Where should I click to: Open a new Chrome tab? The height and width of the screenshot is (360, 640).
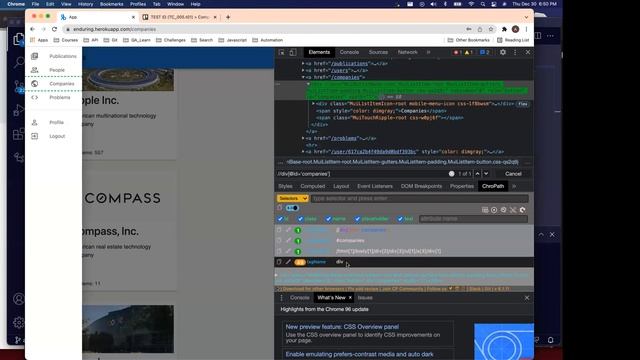tap(228, 17)
